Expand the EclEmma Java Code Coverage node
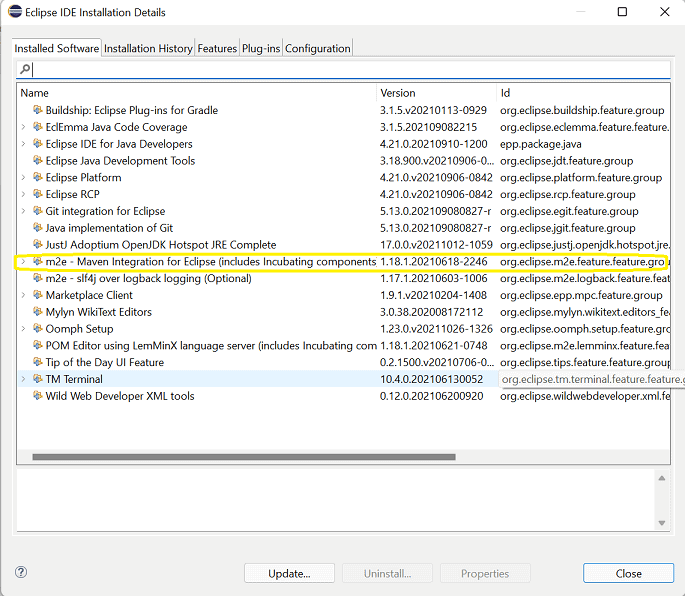The image size is (685, 596). [x=23, y=127]
